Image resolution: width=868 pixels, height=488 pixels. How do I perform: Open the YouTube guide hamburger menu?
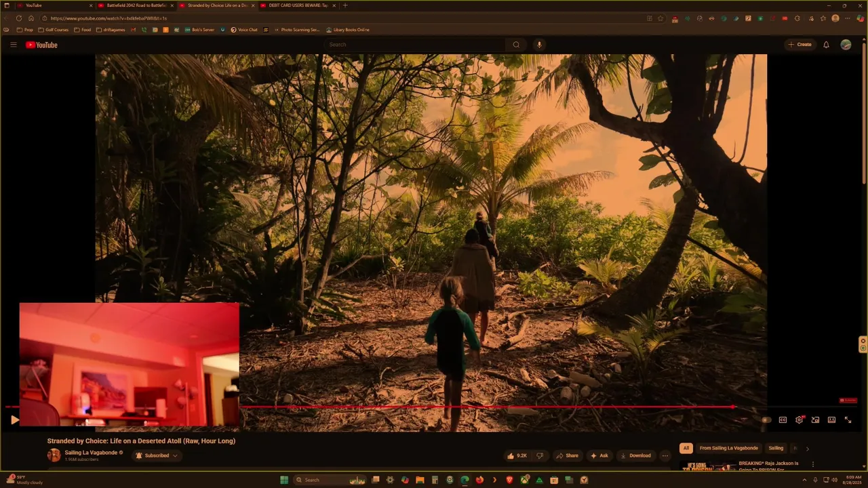[13, 45]
